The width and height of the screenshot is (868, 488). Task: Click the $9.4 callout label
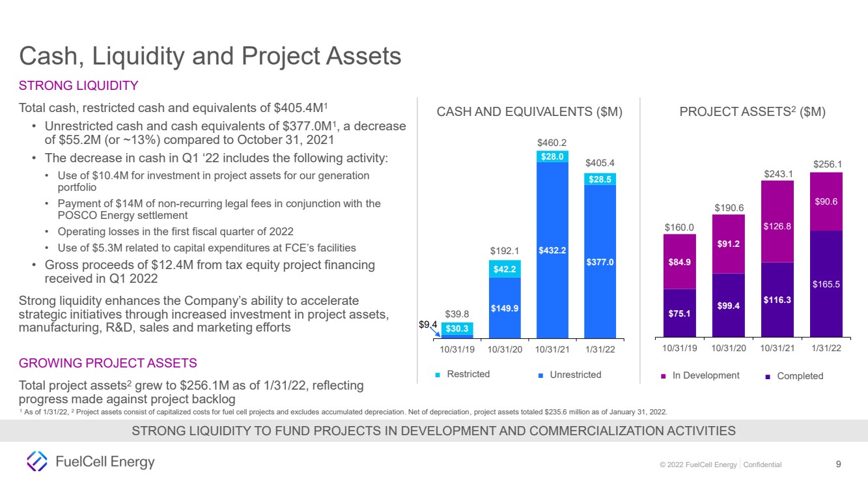428,324
